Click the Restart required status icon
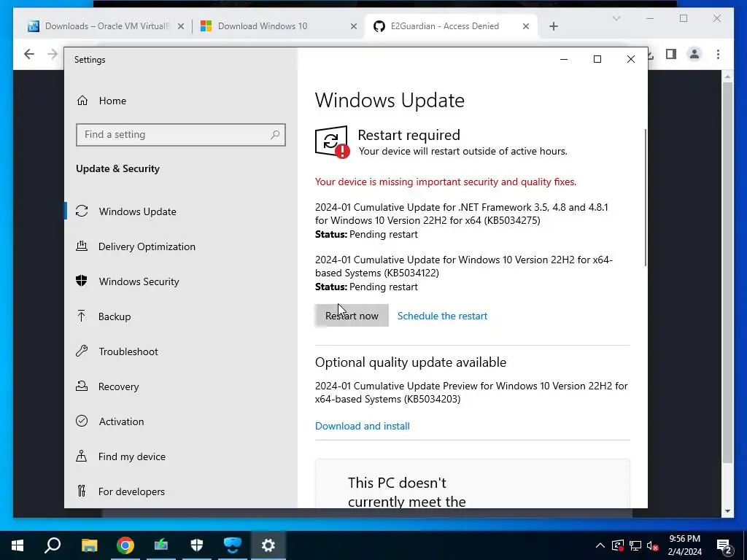The height and width of the screenshot is (560, 747). pyautogui.click(x=332, y=142)
